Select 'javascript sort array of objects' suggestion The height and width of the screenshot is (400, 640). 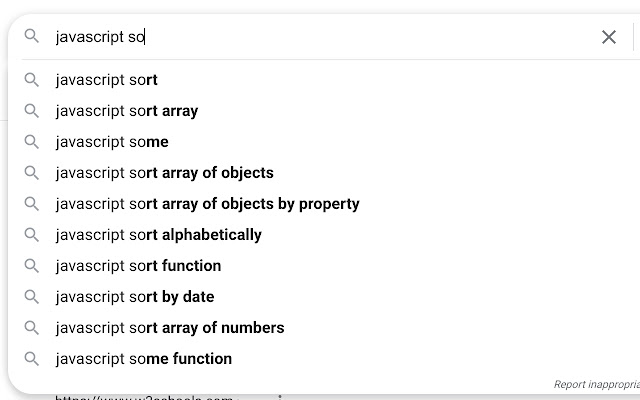point(164,173)
